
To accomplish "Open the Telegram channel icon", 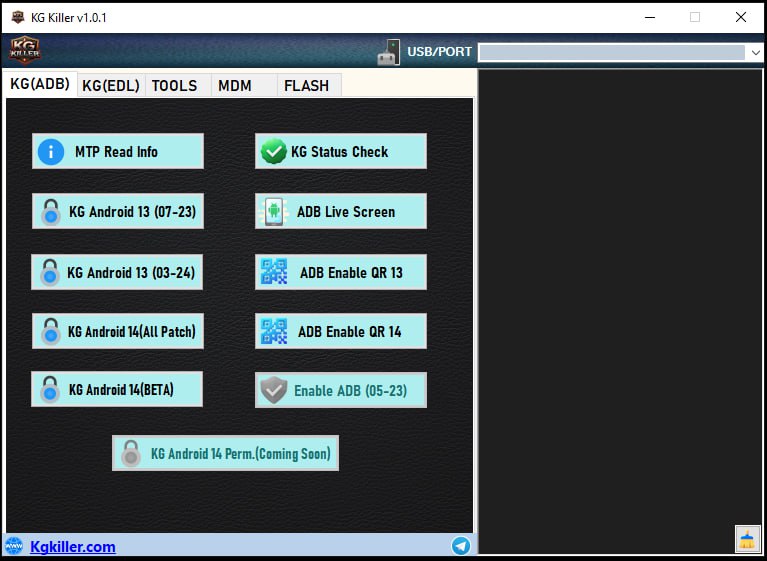I will click(x=461, y=545).
